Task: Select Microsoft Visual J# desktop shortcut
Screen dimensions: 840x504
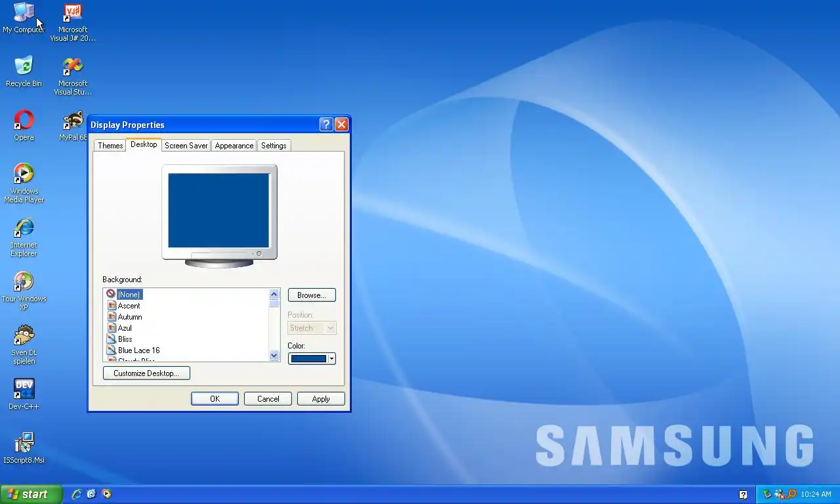Action: pos(73,22)
